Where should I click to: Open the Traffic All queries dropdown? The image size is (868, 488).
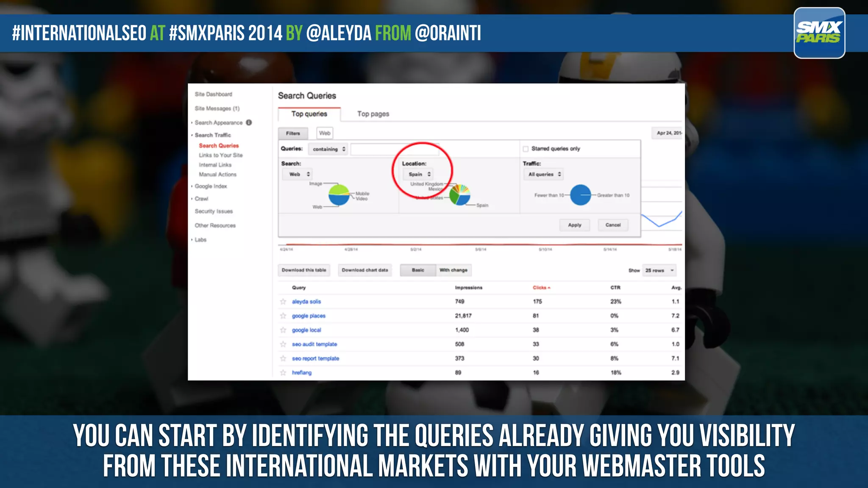pos(544,174)
